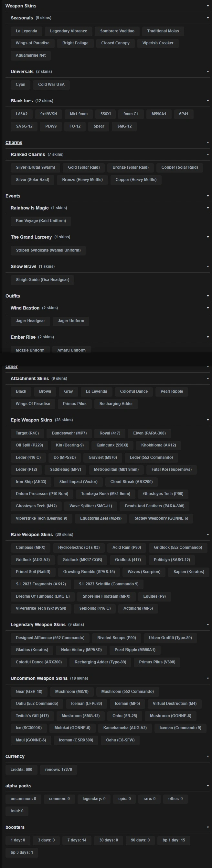212x868 pixels.
Task: Select Sleigh Guide (Osa Headgear) item
Action: coord(42,280)
